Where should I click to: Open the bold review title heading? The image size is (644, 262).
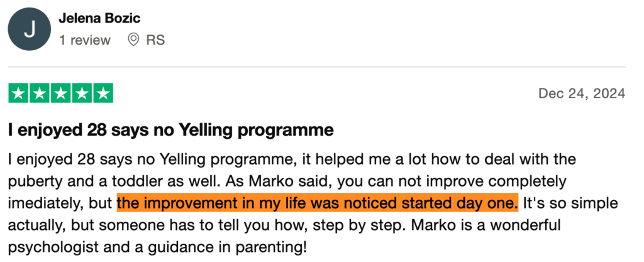(170, 131)
